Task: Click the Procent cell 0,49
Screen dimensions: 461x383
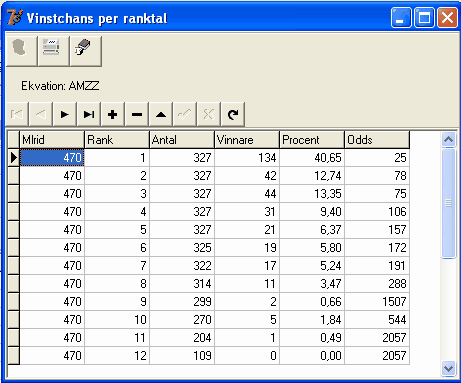Action: click(x=312, y=337)
